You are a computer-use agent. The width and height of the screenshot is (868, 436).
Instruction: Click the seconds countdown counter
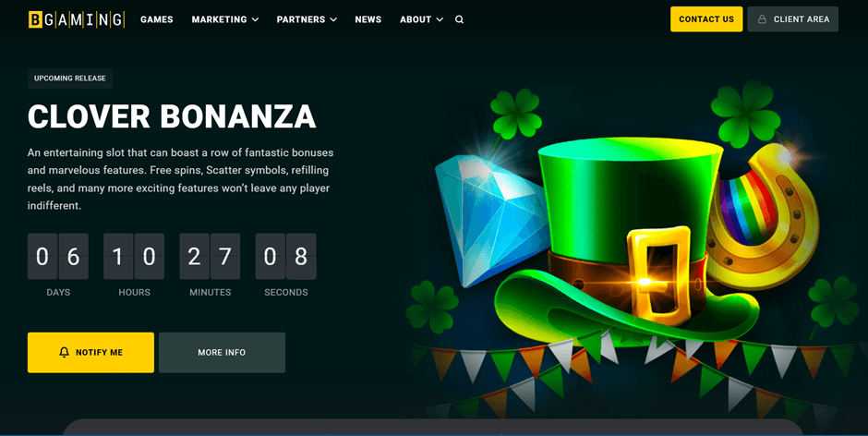pos(285,257)
